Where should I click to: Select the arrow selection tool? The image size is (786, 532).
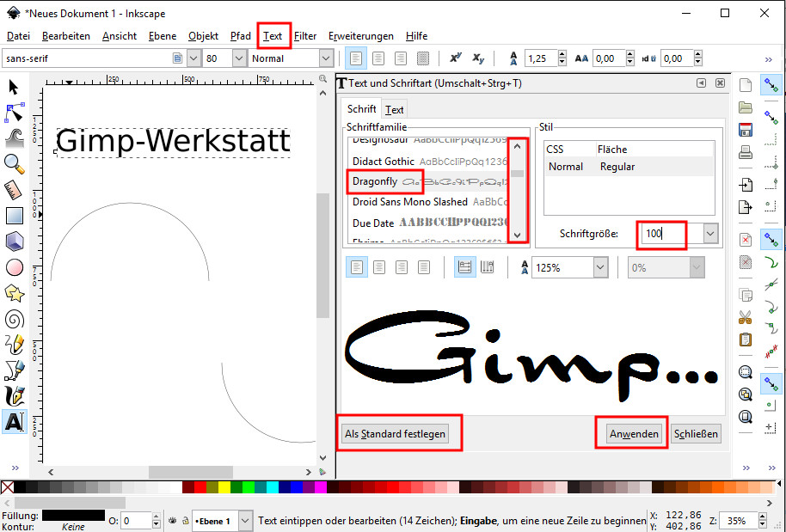point(14,87)
